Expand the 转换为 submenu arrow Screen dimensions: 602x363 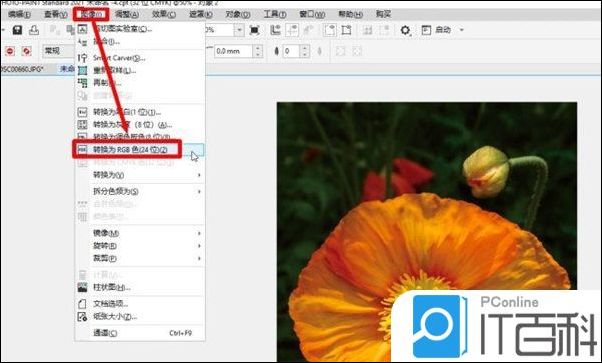pos(199,175)
